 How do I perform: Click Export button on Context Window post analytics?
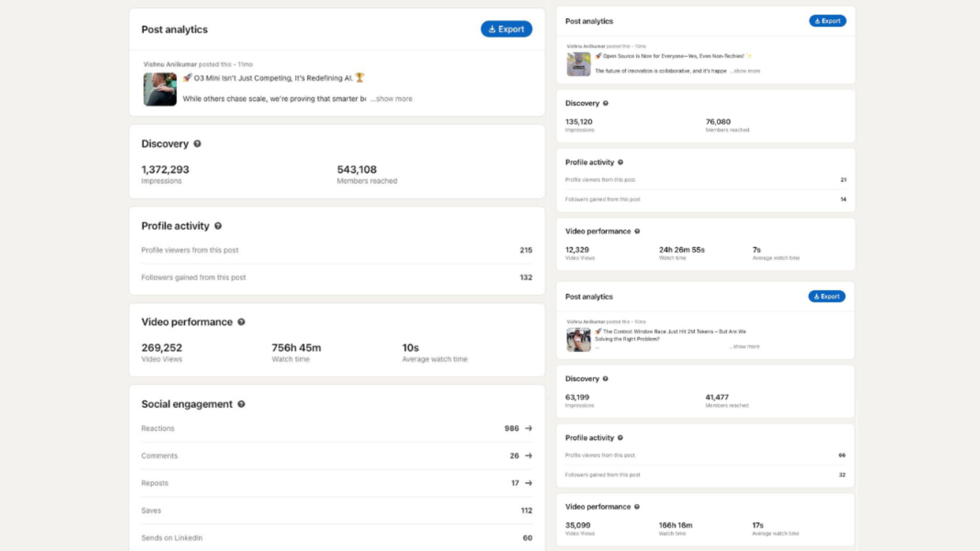(x=826, y=296)
